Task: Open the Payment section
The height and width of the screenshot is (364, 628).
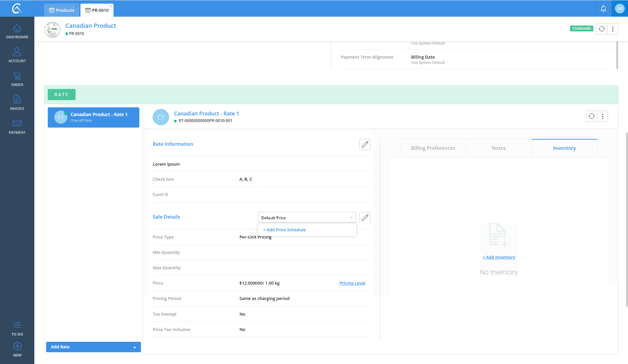Action: click(17, 127)
